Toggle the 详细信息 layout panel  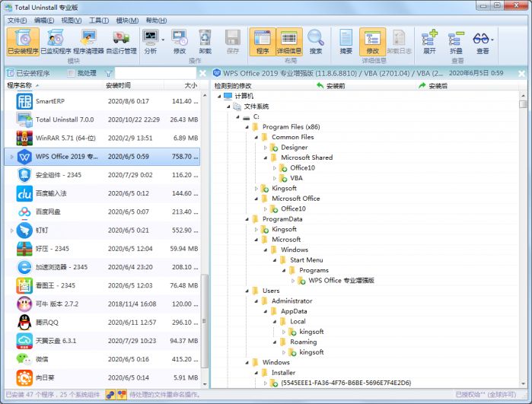[289, 41]
